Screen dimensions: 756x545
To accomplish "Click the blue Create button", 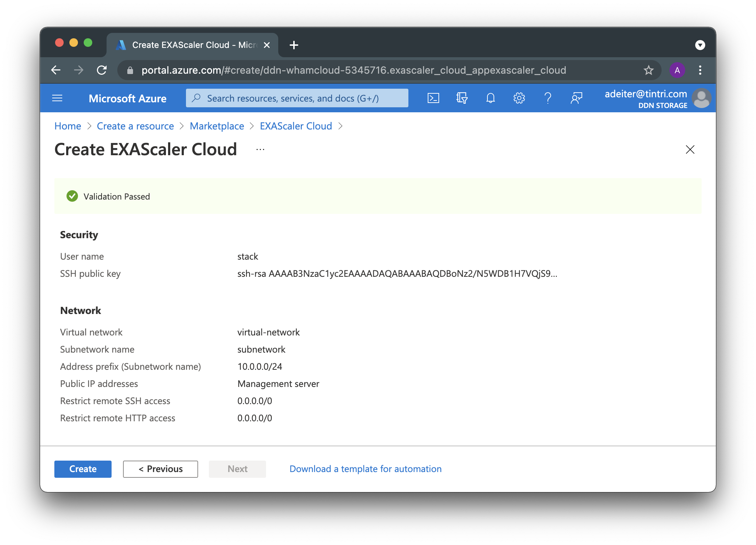I will (83, 469).
